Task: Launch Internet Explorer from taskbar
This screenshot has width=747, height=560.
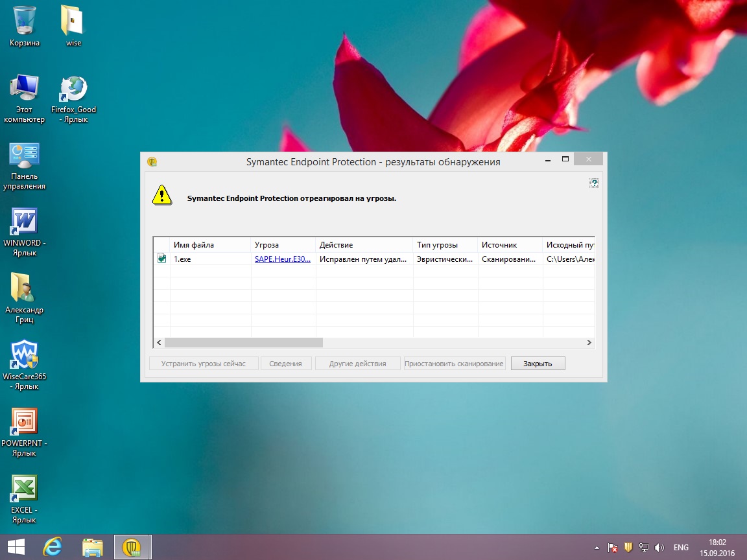Action: (x=53, y=546)
